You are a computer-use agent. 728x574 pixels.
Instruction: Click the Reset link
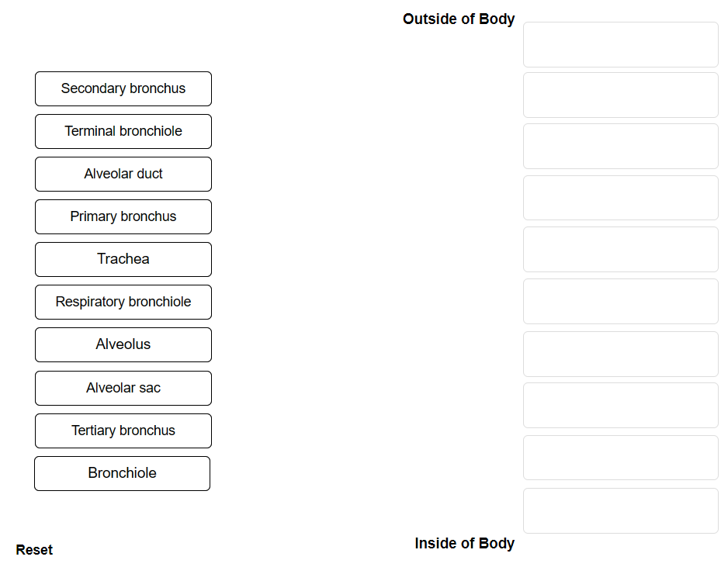click(x=34, y=549)
